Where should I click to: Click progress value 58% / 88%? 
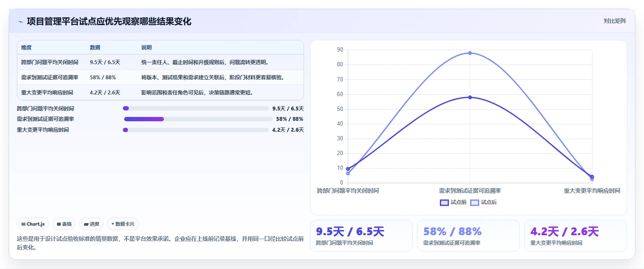pos(290,119)
